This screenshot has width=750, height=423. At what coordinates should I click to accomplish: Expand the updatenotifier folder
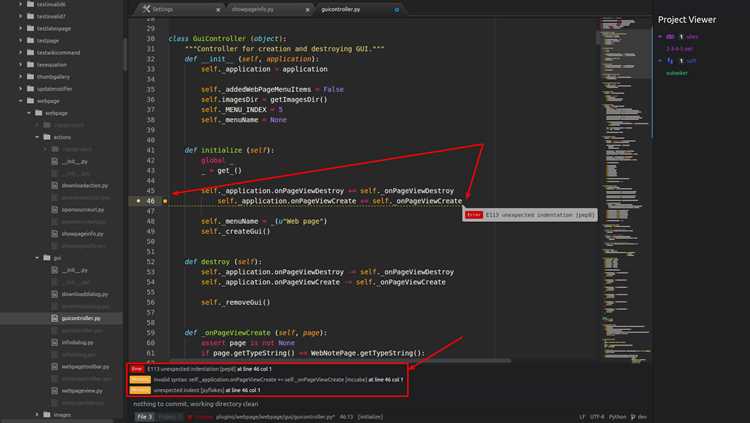click(21, 89)
